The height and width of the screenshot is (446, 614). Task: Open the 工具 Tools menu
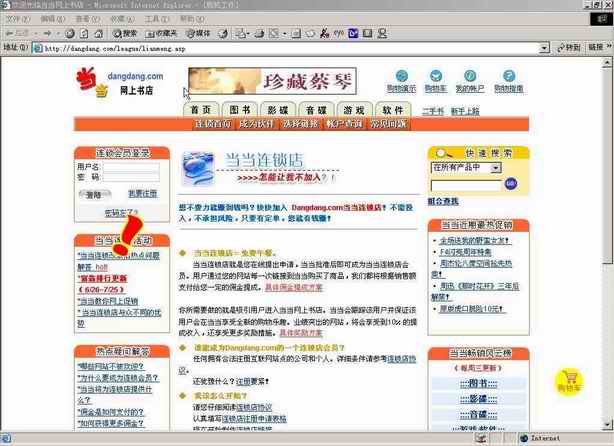[157, 19]
